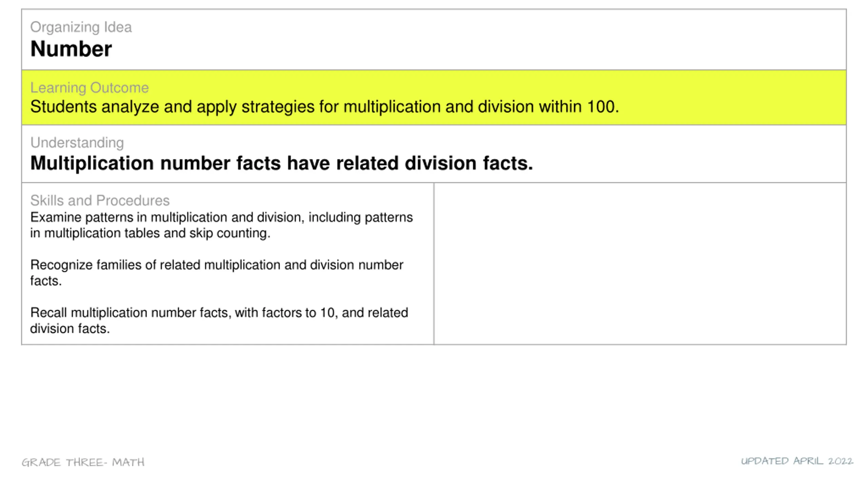Click the Updated April 2022 footer text
Image resolution: width=868 pixels, height=488 pixels.
(797, 461)
